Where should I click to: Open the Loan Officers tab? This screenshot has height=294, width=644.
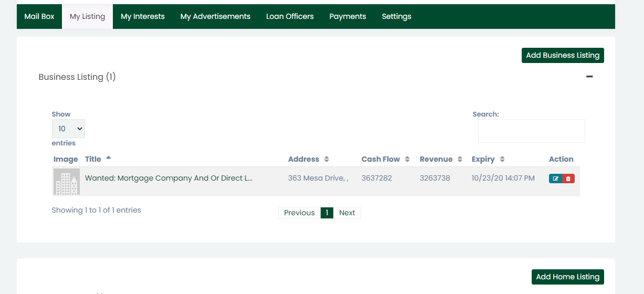pos(290,16)
